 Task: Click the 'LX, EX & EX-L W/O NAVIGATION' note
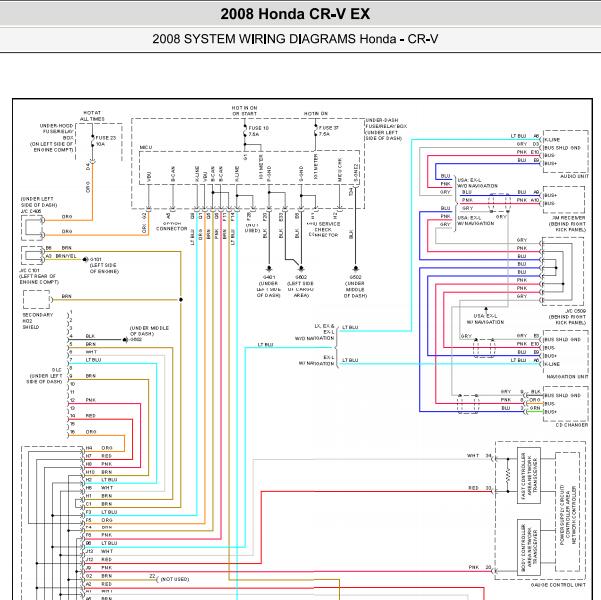315,332
